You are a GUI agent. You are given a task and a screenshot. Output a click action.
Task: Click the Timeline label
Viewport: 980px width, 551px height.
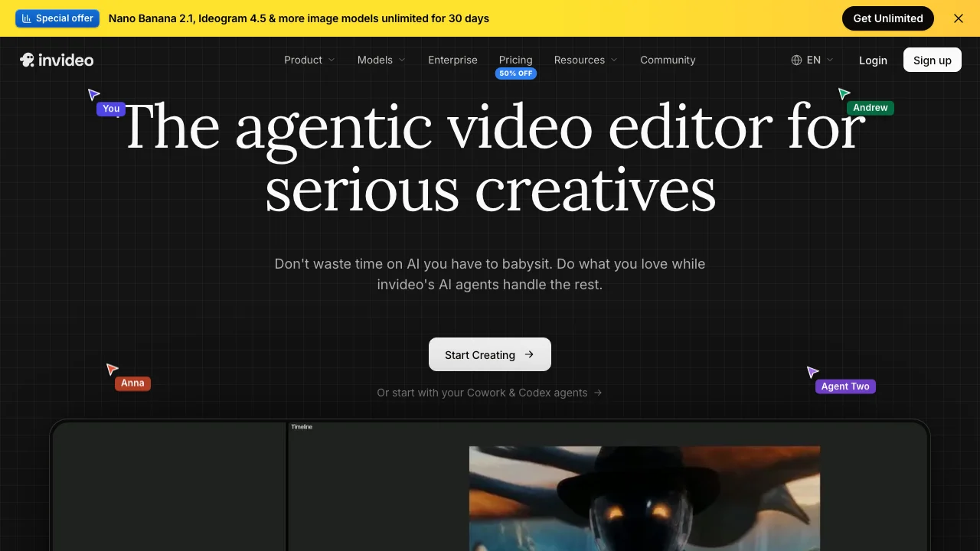pos(302,427)
